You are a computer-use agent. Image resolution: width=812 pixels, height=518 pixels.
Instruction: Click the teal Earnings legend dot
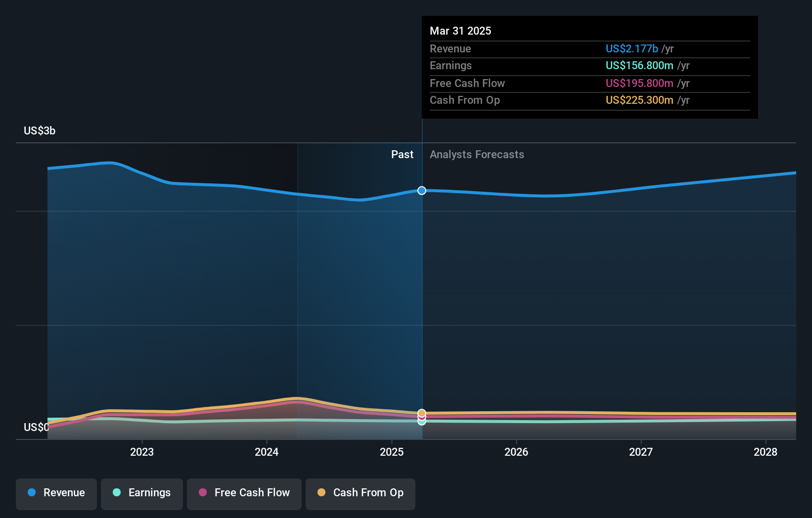click(117, 492)
